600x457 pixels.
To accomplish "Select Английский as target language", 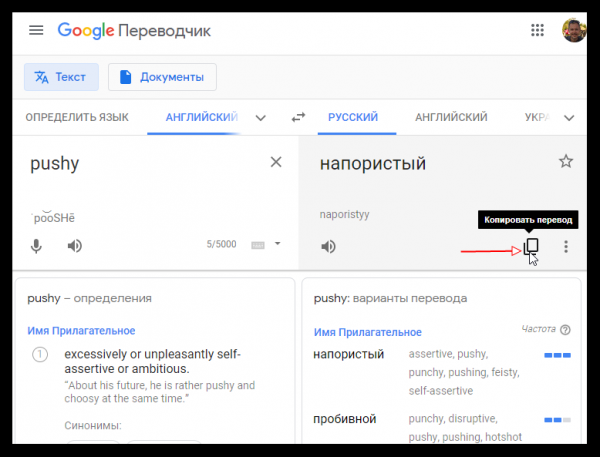I will (x=451, y=117).
